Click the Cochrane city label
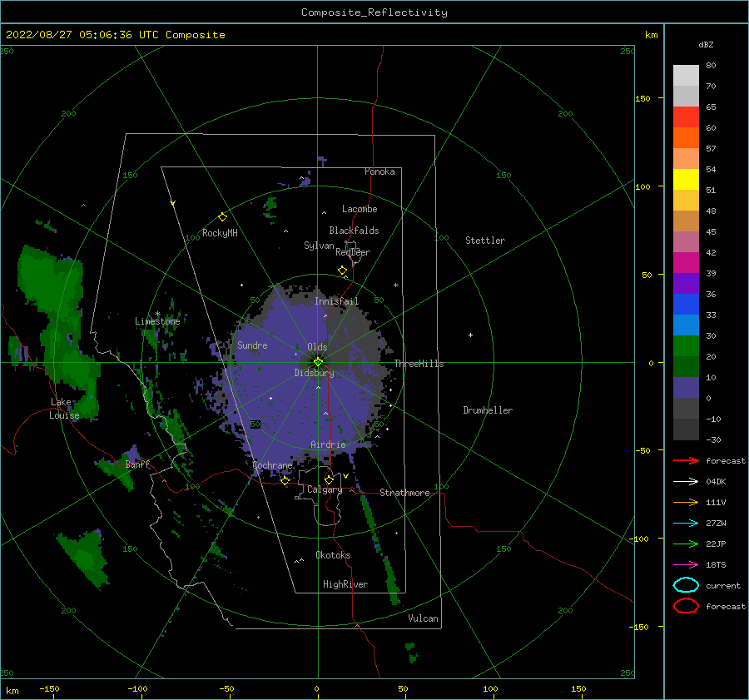Viewport: 749px width, 700px height. pos(272,465)
